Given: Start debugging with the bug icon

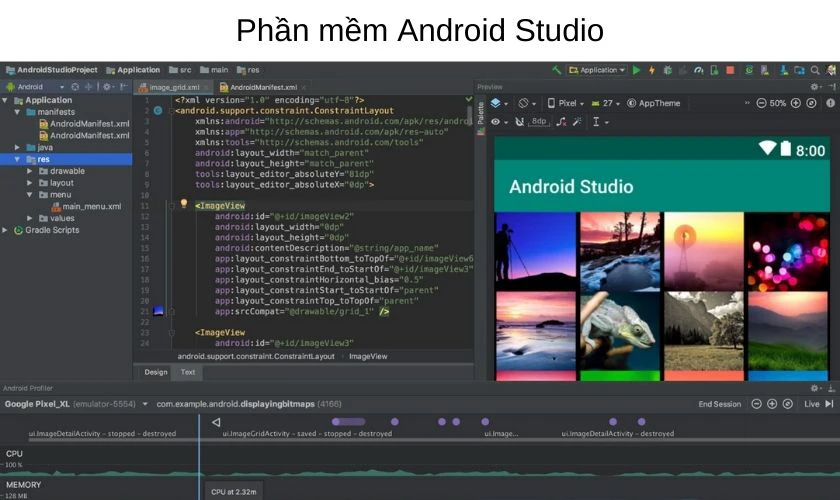Looking at the screenshot, I should point(668,70).
